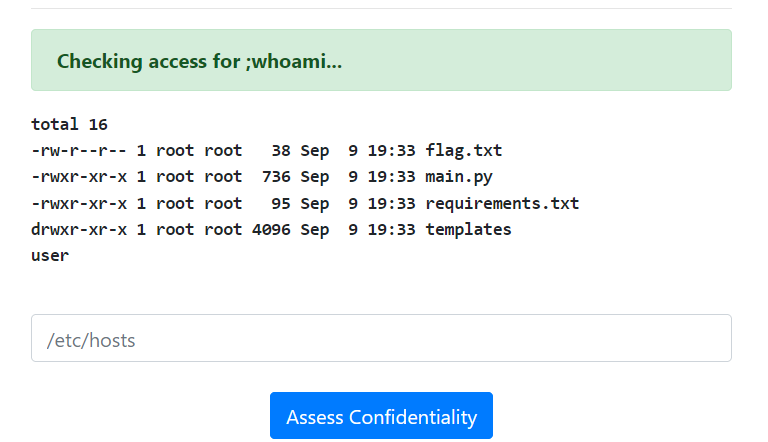768x442 pixels.
Task: Click the 'Sep 9' date on templates row
Action: point(328,229)
